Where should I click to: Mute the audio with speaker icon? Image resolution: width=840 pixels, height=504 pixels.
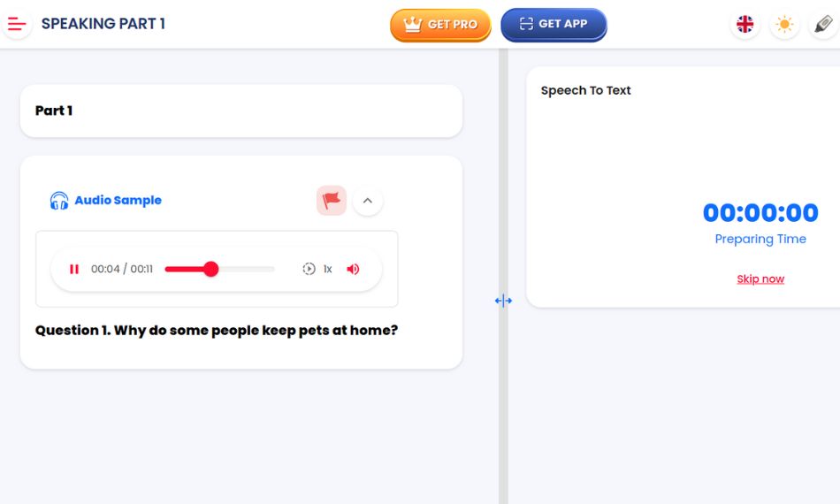pyautogui.click(x=353, y=269)
